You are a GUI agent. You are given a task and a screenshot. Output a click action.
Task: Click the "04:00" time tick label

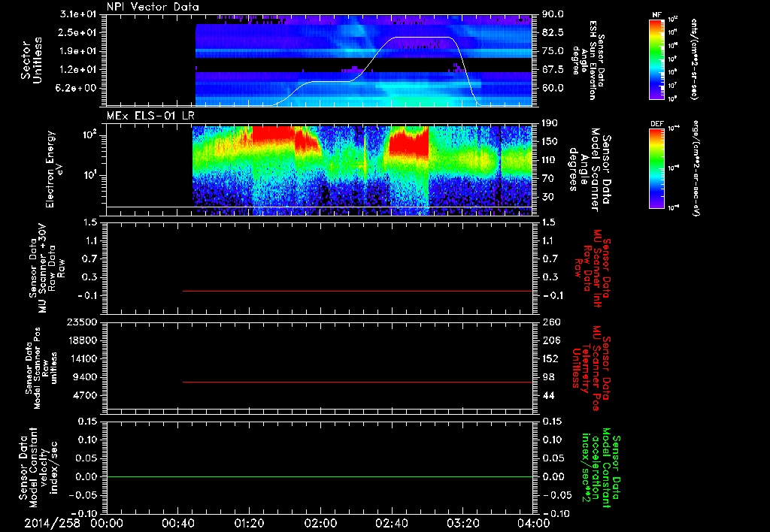[x=535, y=523]
